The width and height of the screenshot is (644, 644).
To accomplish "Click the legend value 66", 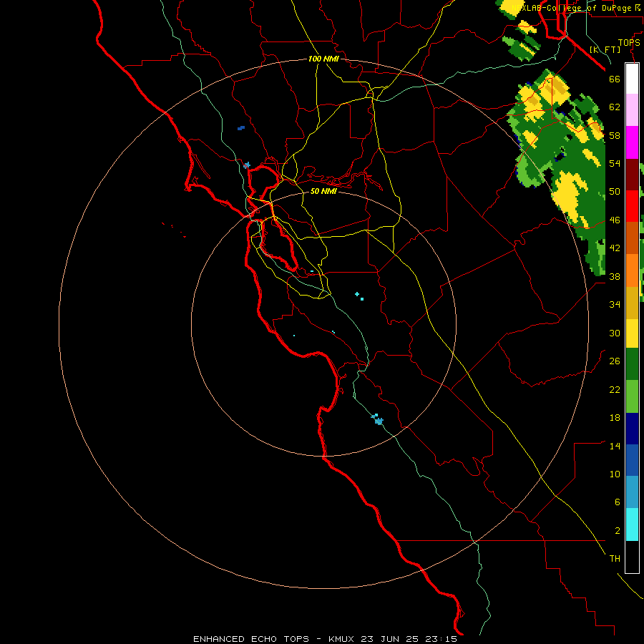I will pos(615,79).
